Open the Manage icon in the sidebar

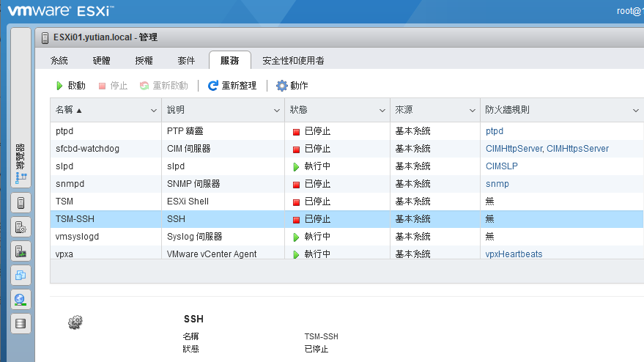point(21,227)
